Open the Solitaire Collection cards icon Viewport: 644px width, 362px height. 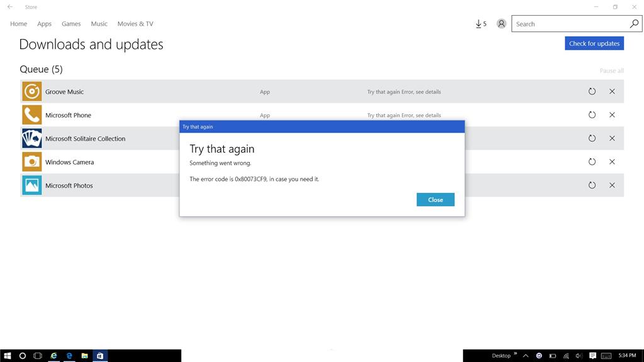[31, 138]
